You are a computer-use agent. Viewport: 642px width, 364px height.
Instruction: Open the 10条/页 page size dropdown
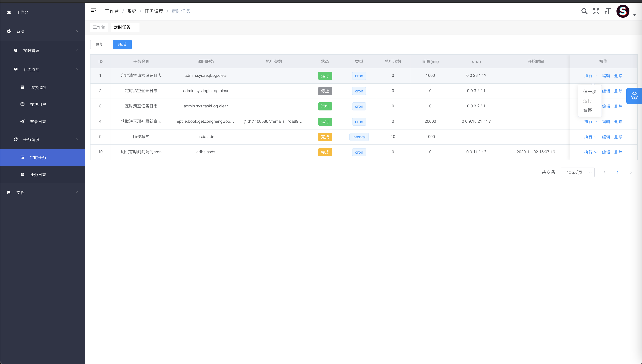[578, 172]
